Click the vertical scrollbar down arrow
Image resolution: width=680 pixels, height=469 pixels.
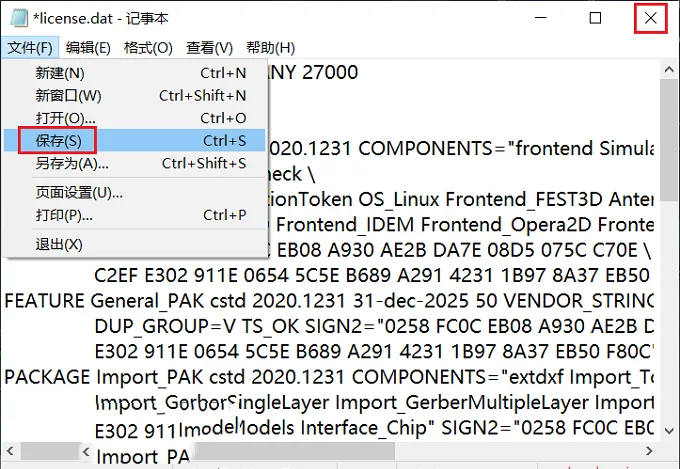(669, 430)
